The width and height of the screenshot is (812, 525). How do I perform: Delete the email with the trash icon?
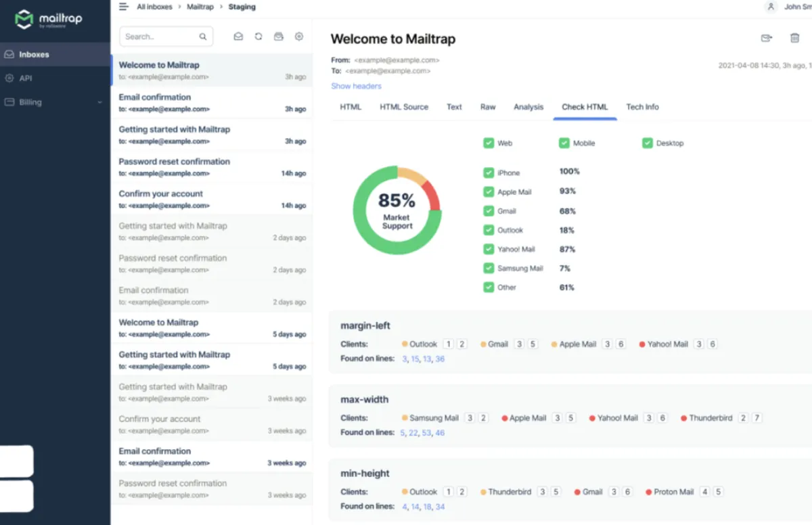(795, 38)
